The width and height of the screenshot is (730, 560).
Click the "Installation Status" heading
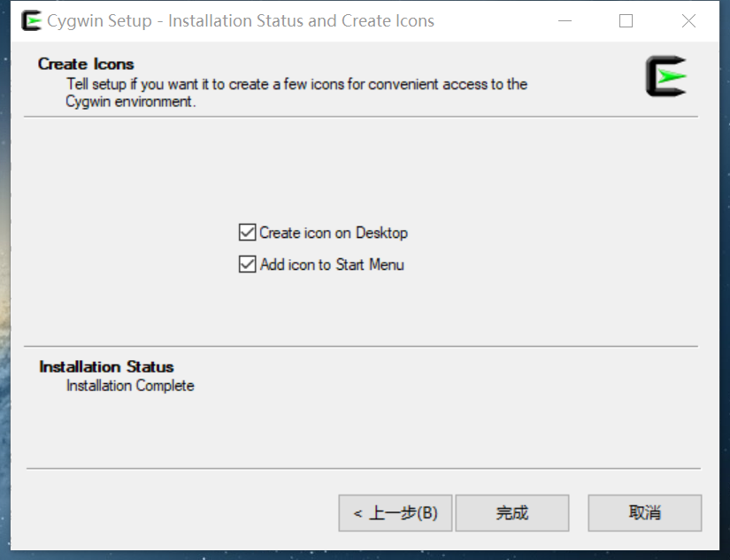pos(106,366)
